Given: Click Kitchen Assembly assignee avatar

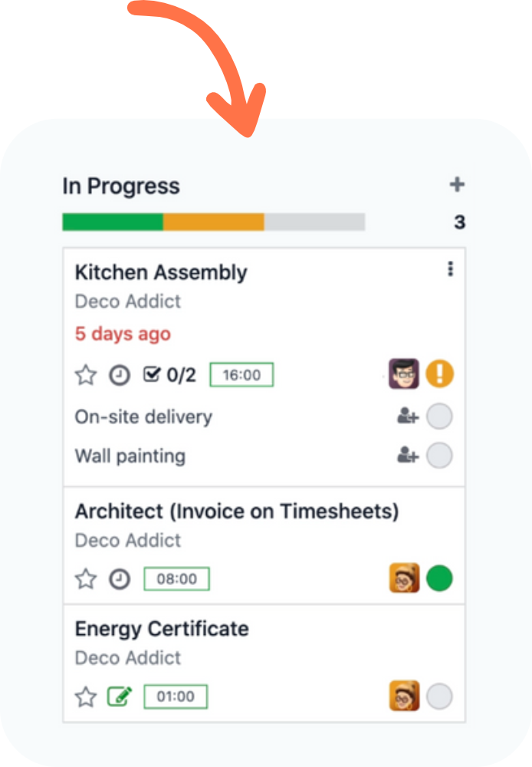Looking at the screenshot, I should [404, 374].
